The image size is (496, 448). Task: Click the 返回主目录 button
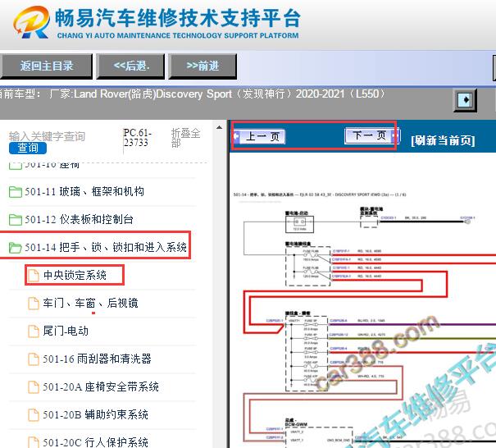pyautogui.click(x=46, y=66)
